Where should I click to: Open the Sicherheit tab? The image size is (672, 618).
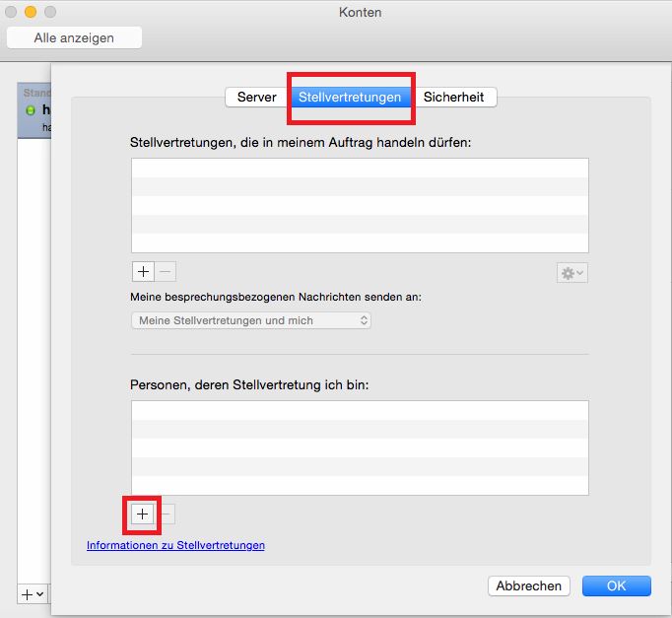[x=454, y=98]
